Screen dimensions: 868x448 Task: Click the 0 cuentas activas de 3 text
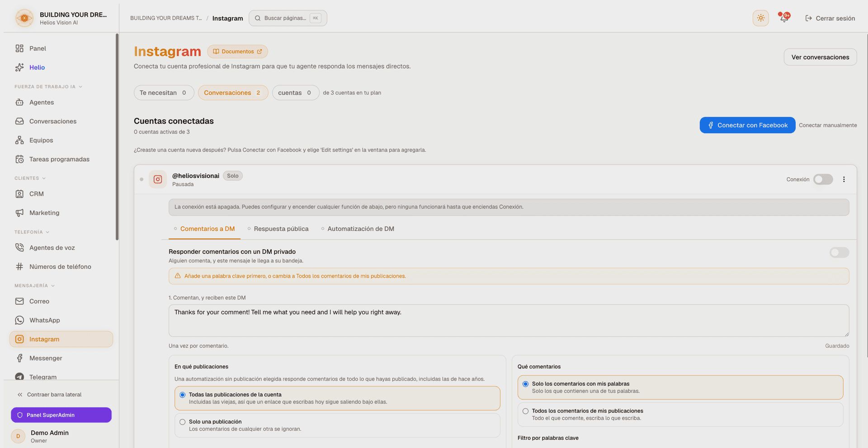pos(162,132)
